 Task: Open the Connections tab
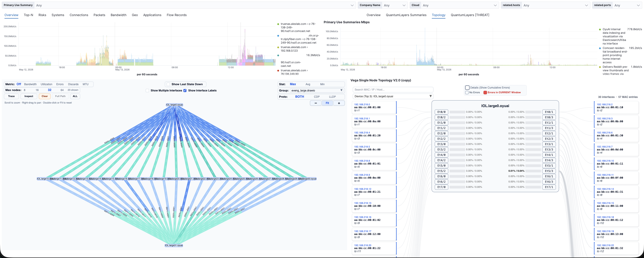tap(79, 15)
